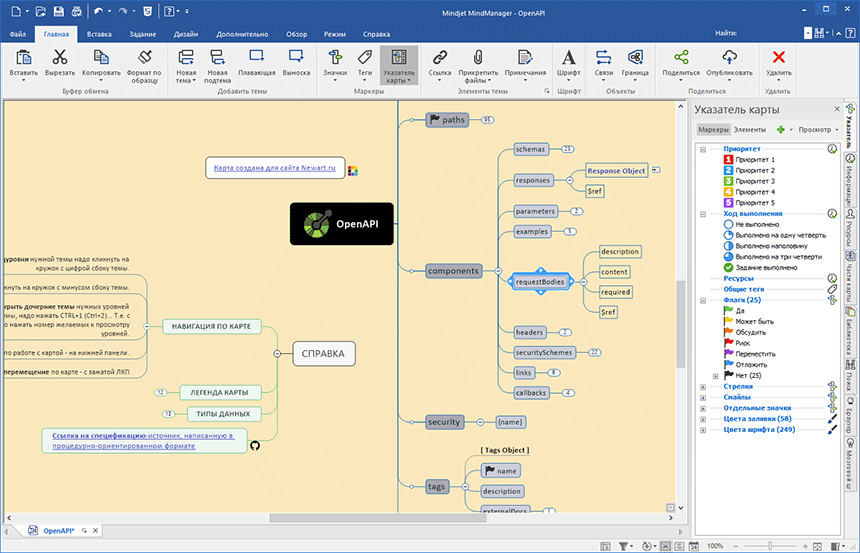
Task: Select the Отложить blue flag marker
Action: 745,364
